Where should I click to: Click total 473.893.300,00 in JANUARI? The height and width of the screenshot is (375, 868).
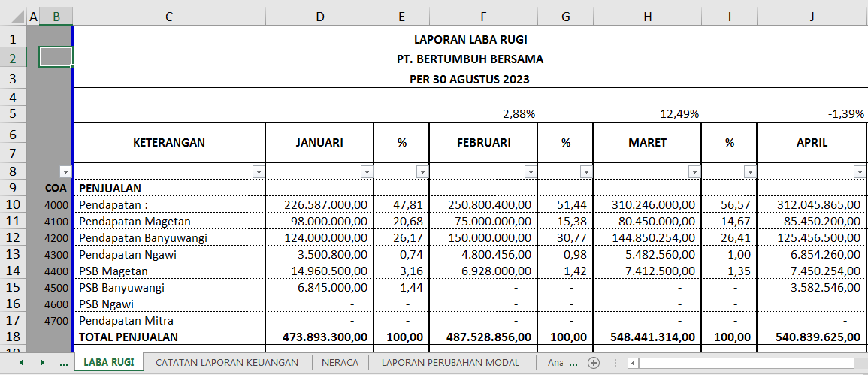(x=319, y=337)
